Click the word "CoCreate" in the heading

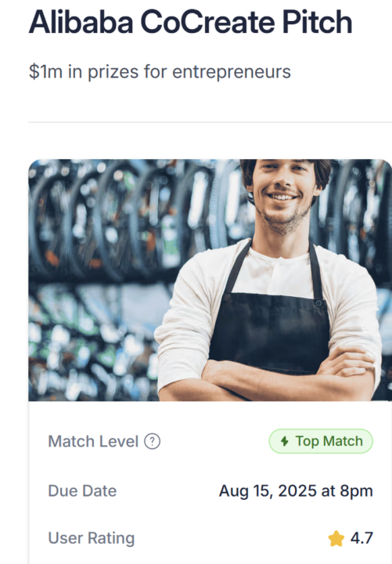(207, 22)
